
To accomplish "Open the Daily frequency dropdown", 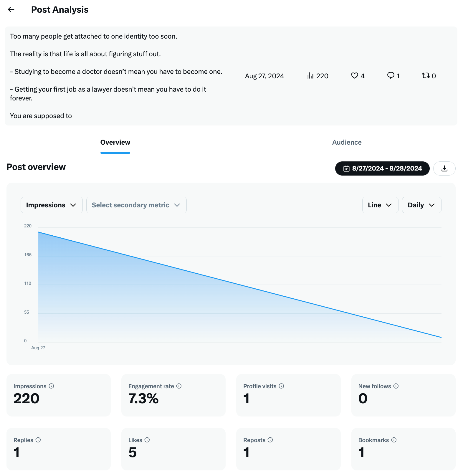I will [421, 205].
